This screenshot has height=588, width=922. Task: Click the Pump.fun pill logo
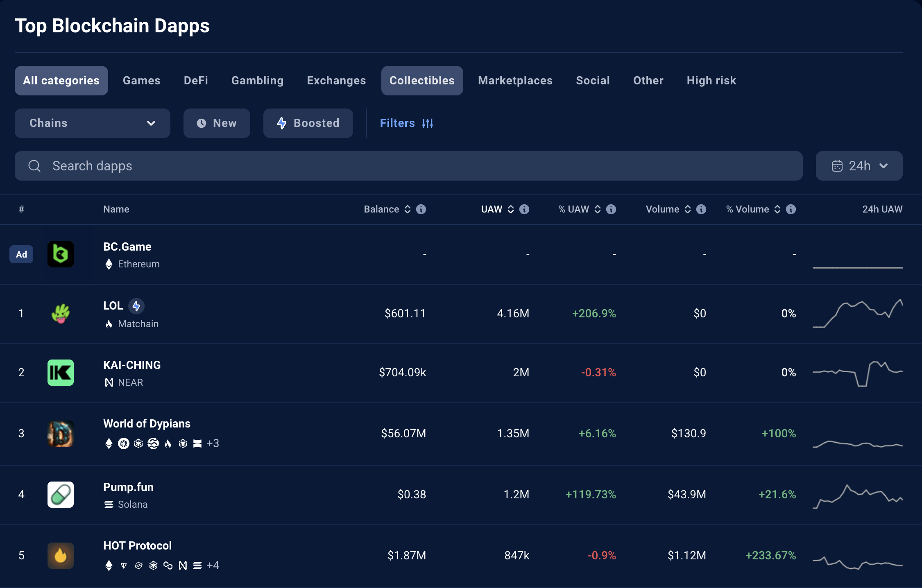click(x=61, y=494)
